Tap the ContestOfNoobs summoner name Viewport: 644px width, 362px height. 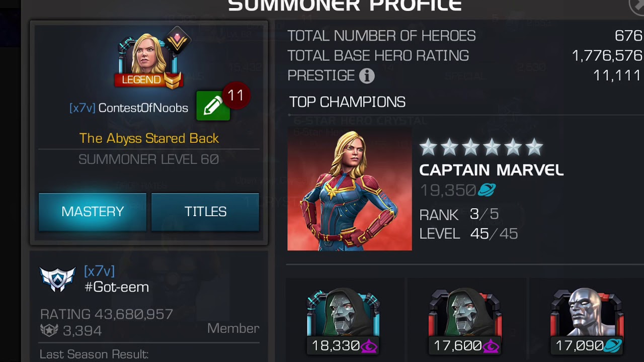(143, 108)
